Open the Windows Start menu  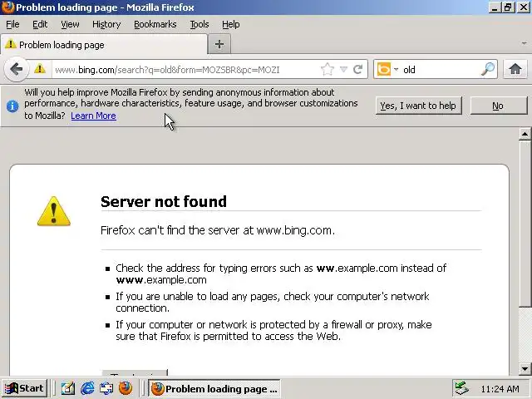click(24, 388)
